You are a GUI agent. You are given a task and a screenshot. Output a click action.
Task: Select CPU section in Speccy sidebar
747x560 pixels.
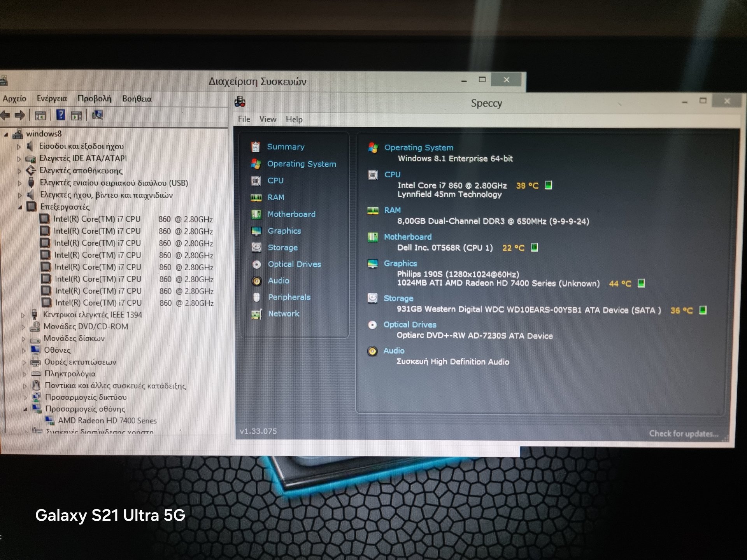click(275, 180)
